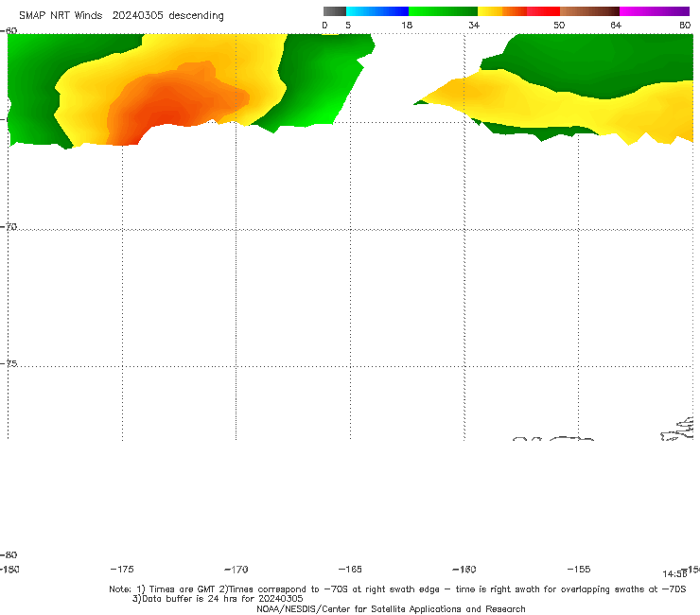The width and height of the screenshot is (700, 615).
Task: Click the magenta-purple segment of the color bar
Action: point(655,11)
